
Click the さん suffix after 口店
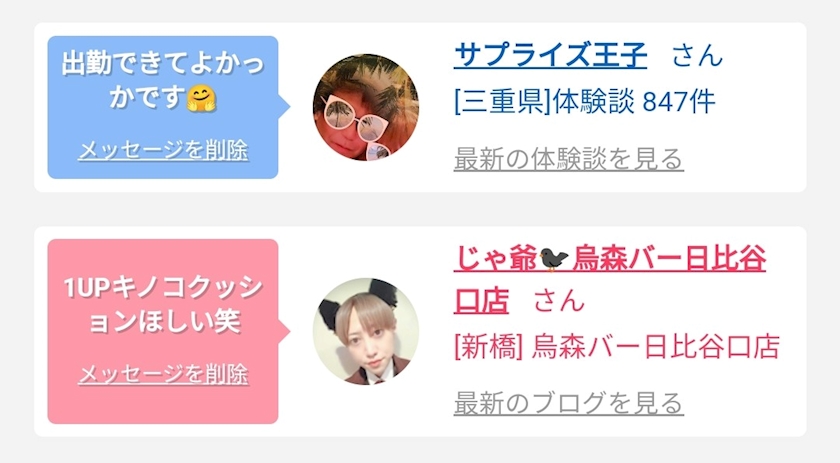559,301
